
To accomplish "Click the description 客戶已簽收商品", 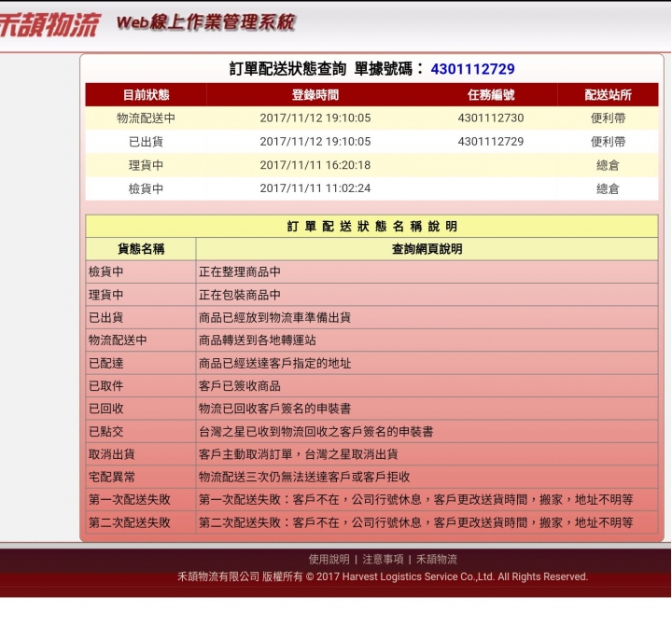I will (240, 386).
